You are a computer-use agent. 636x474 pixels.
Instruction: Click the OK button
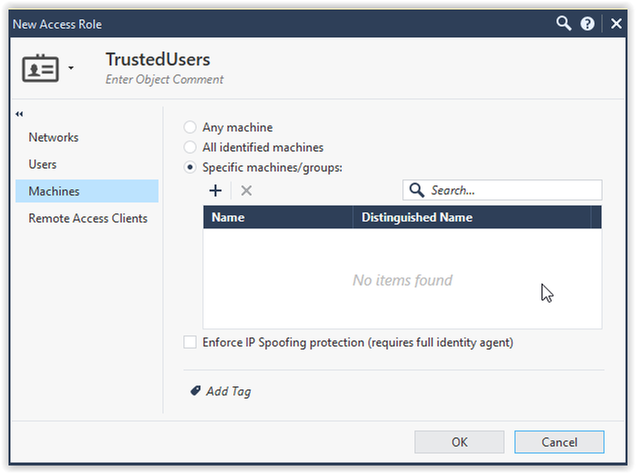pyautogui.click(x=459, y=442)
